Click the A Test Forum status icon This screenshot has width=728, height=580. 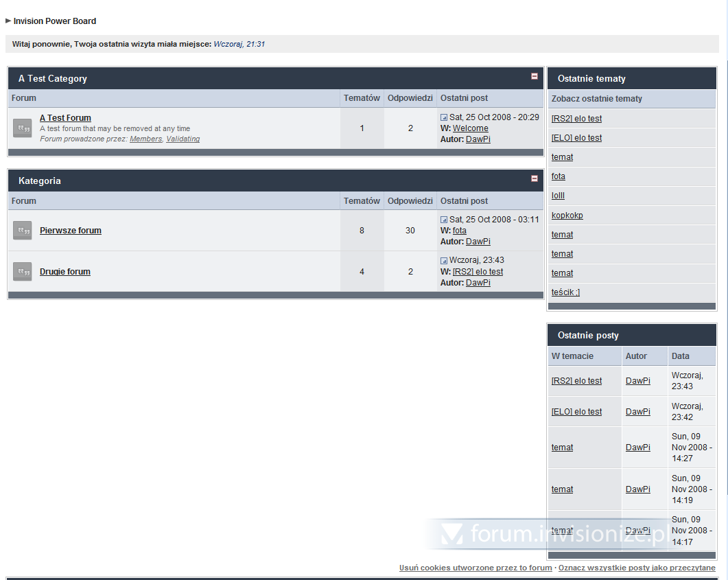coord(23,128)
